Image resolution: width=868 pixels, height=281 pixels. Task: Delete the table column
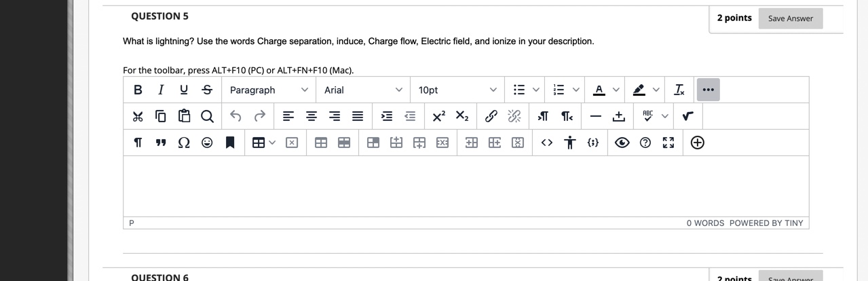click(518, 143)
